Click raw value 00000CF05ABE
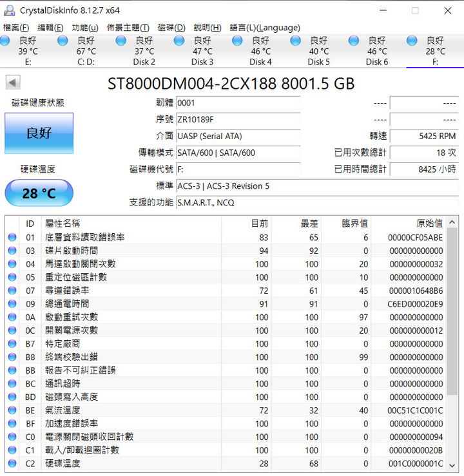 (x=415, y=238)
